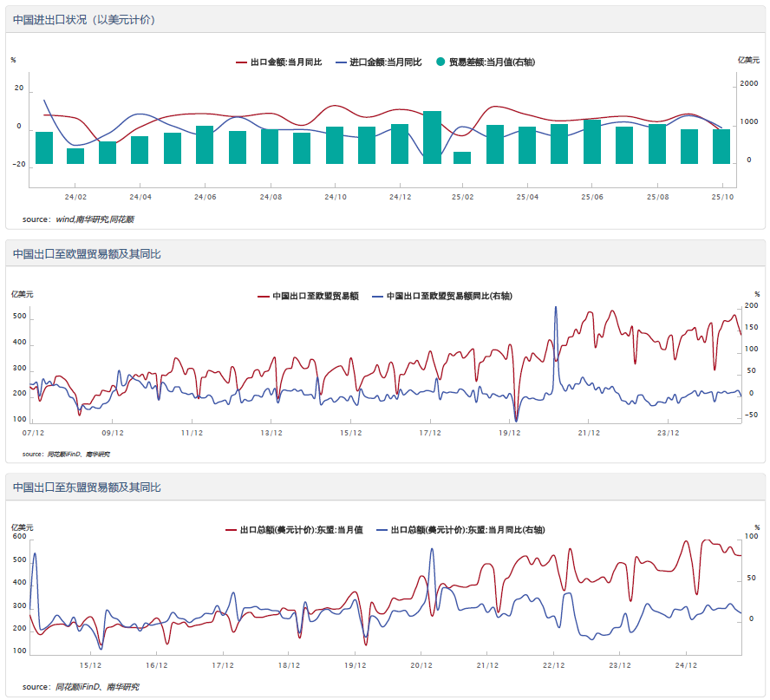The image size is (770, 700).
Task: Click the shortest teal bar near 25/02
Action: point(463,158)
